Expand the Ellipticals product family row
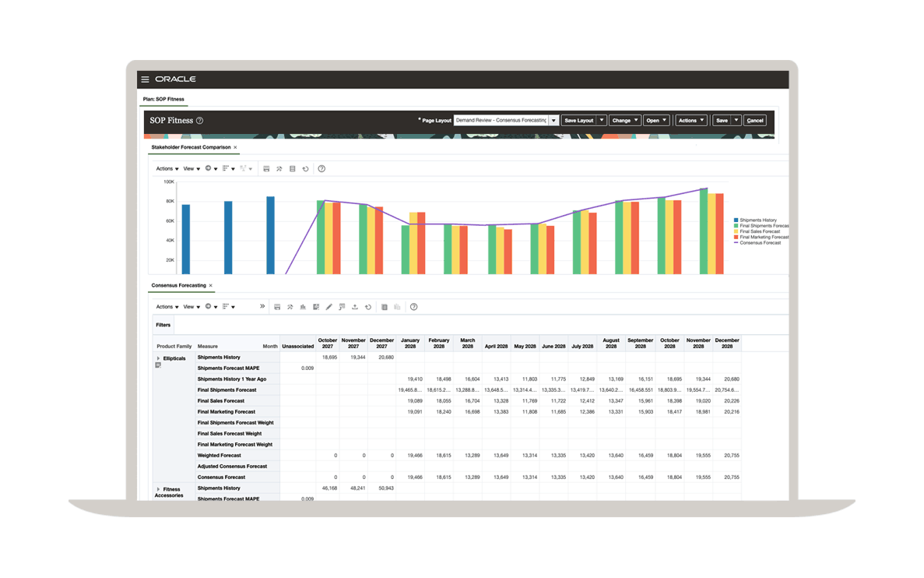This screenshot has width=924, height=578. [x=158, y=358]
